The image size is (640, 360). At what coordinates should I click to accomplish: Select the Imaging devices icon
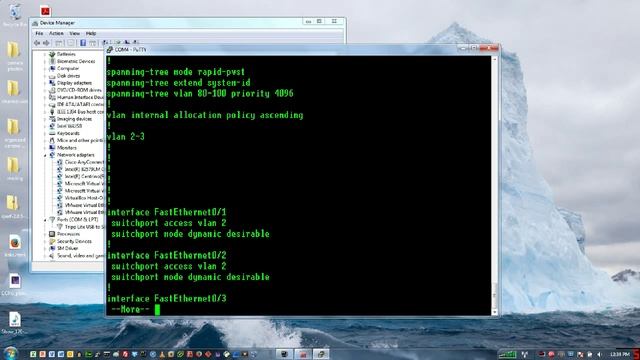(52, 119)
